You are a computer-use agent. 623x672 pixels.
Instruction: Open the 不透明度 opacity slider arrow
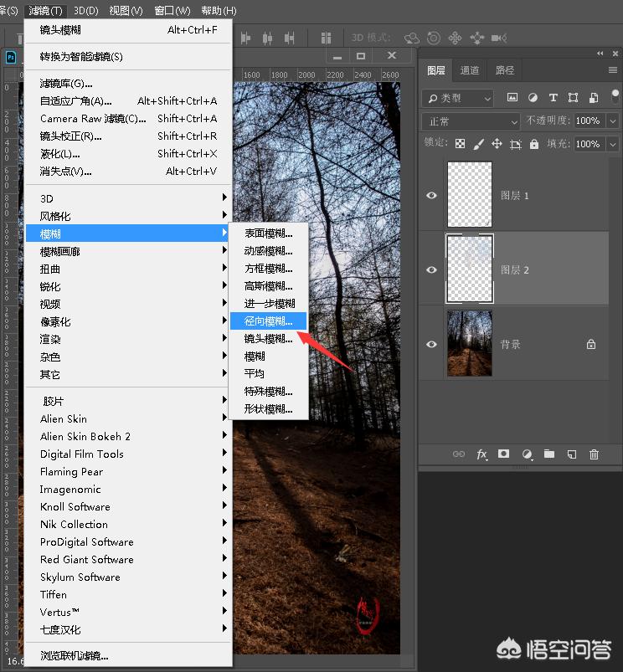coord(613,121)
